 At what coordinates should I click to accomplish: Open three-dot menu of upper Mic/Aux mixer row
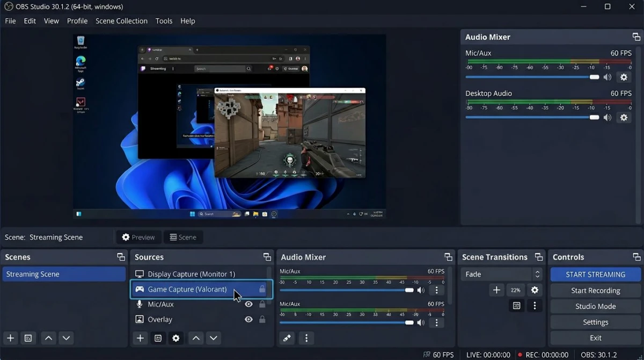(x=436, y=290)
